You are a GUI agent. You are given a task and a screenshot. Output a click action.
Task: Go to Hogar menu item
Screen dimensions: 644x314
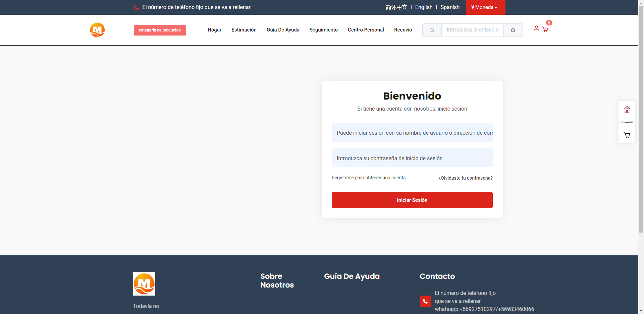point(214,30)
